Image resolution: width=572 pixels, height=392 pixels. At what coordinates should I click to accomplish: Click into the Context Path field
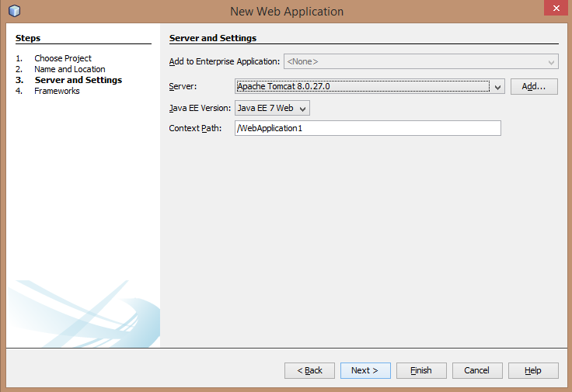[368, 128]
